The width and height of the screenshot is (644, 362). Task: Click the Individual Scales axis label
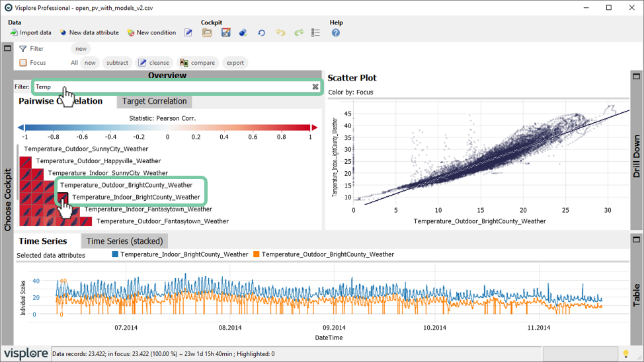click(23, 298)
